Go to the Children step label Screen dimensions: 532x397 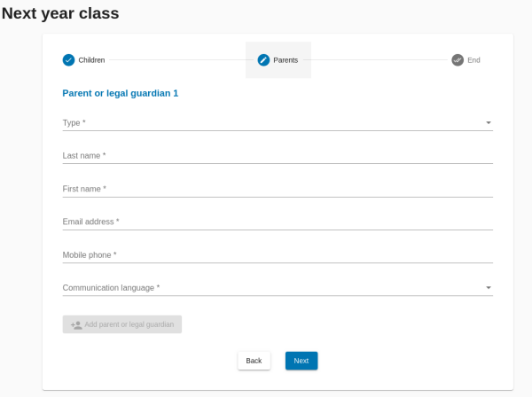pos(91,60)
